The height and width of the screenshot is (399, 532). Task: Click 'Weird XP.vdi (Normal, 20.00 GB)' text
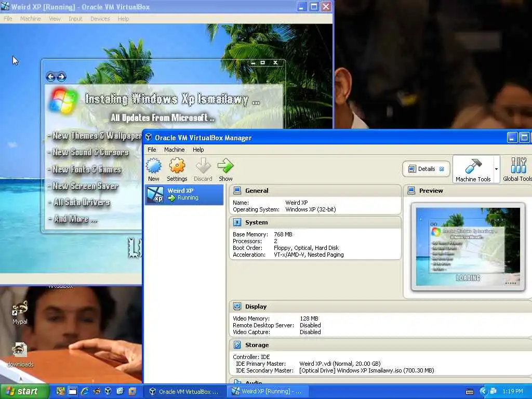pos(340,364)
